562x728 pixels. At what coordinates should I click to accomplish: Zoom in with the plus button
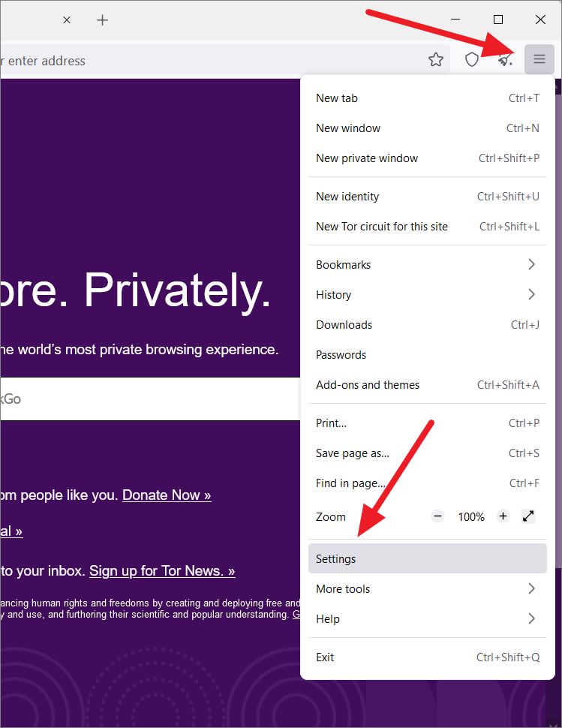pyautogui.click(x=503, y=516)
